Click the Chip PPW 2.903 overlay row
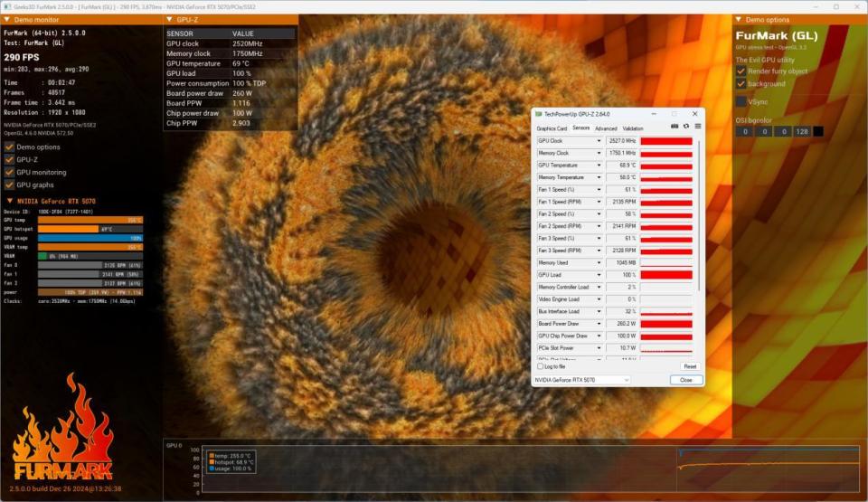Screen dimensions: 868x502 click(231, 123)
